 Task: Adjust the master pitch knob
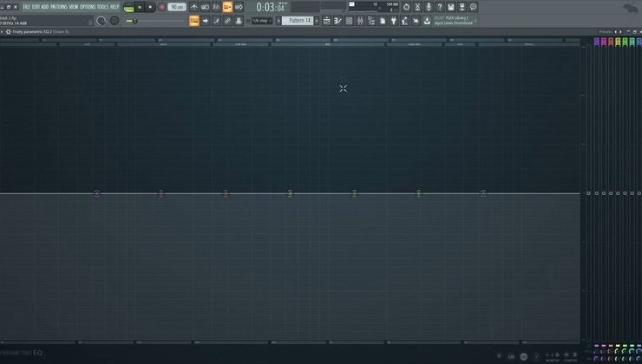click(x=115, y=21)
